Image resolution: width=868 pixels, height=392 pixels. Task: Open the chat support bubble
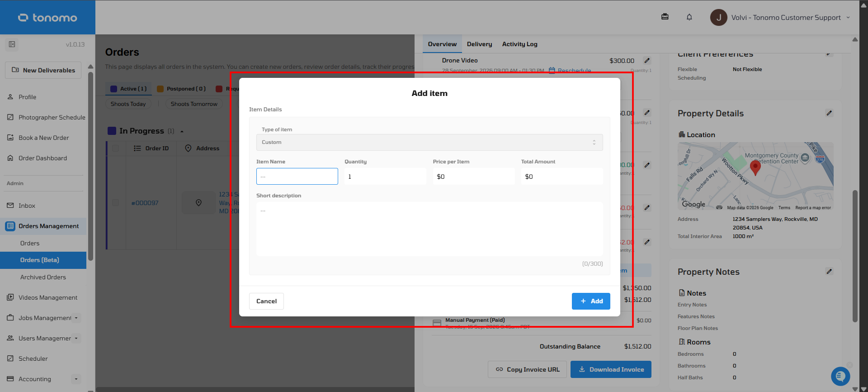coord(840,376)
